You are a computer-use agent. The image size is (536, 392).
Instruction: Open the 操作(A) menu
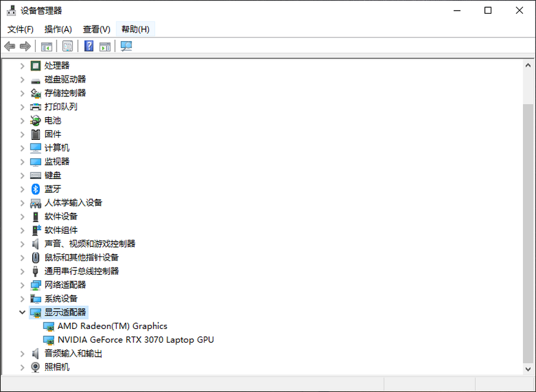pyautogui.click(x=58, y=29)
